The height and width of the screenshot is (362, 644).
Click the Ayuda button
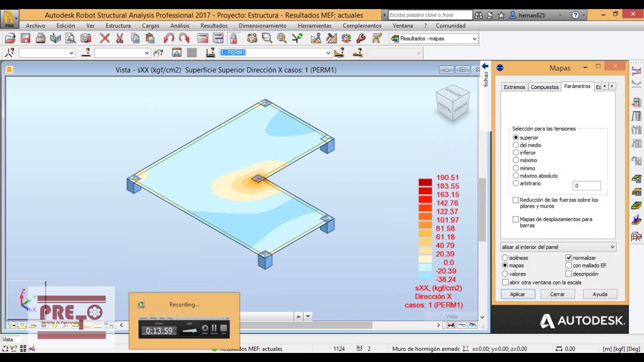[600, 294]
